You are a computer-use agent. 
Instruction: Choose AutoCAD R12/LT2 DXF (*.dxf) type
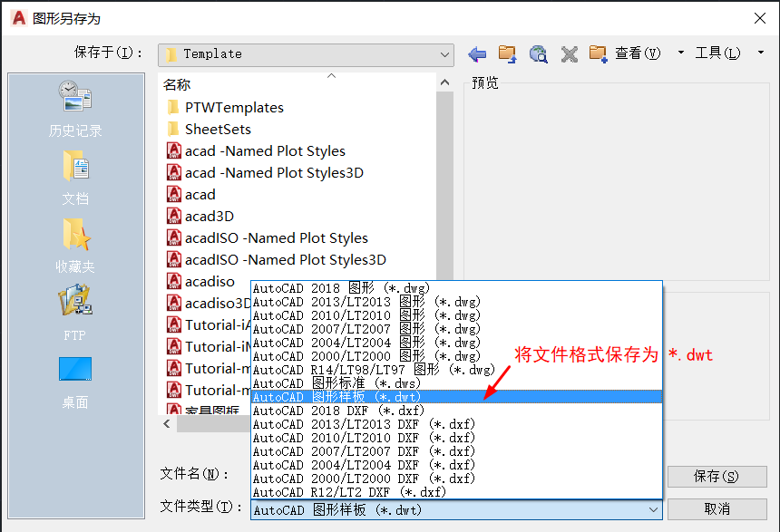456,492
